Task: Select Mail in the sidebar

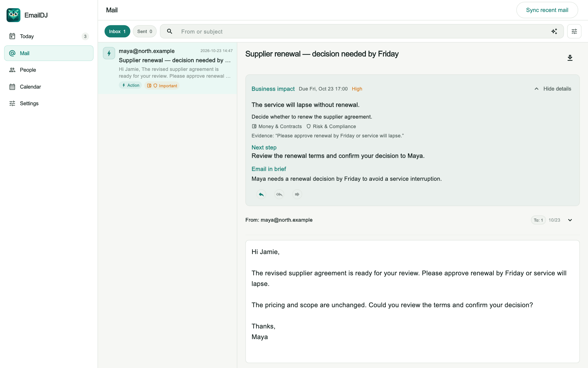Action: tap(49, 53)
